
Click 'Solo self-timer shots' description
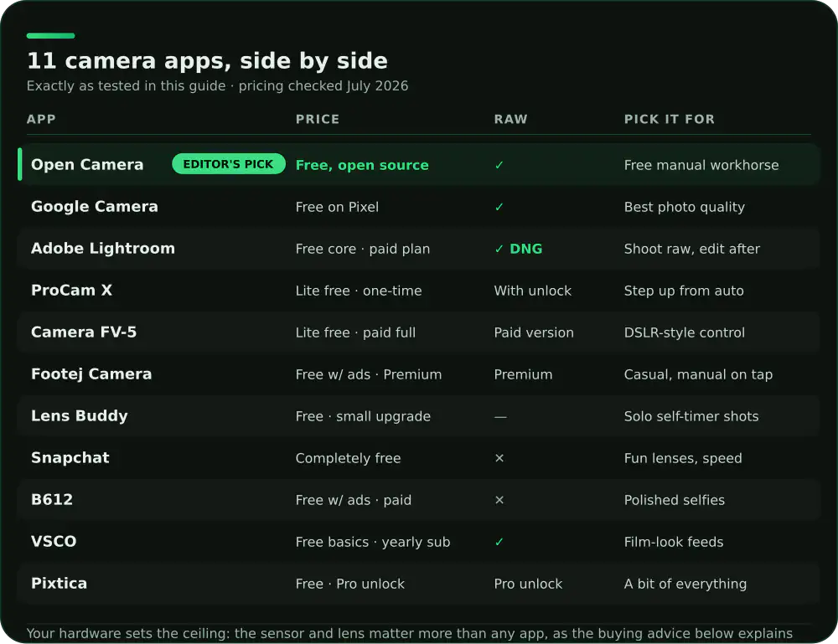point(691,416)
